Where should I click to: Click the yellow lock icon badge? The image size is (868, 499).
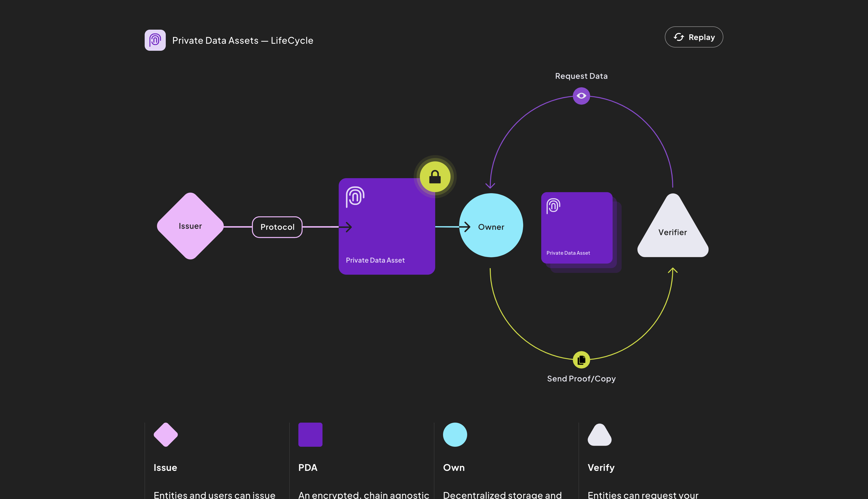click(435, 177)
